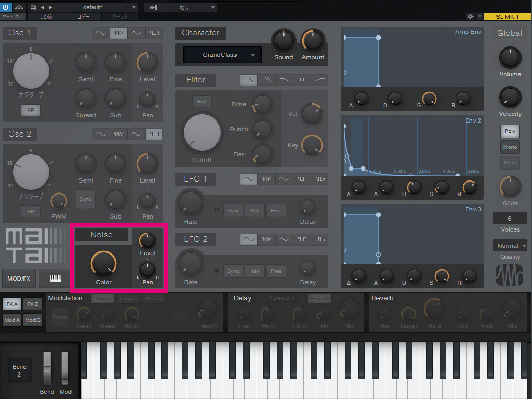Viewport: 532px width, 399px height.
Task: Select LFO 1 square waveform
Action: click(302, 179)
